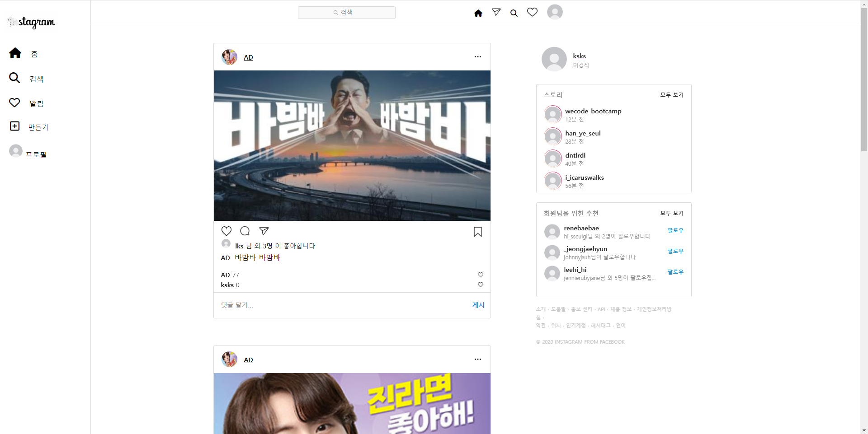The image size is (868, 434).
Task: Click the 게시 button to post a comment
Action: coord(478,305)
